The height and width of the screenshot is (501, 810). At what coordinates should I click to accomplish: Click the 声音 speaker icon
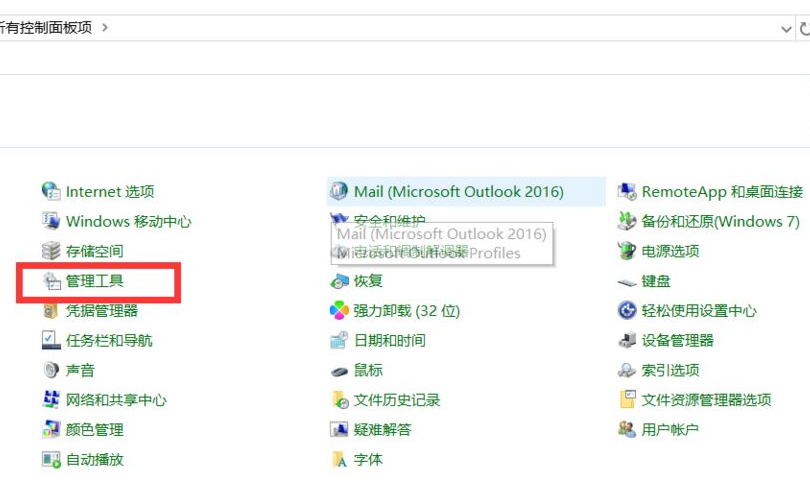click(51, 370)
